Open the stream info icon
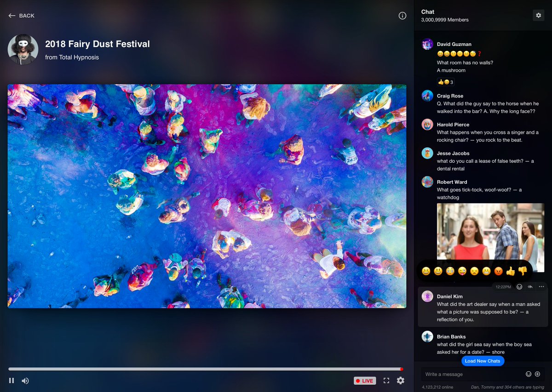This screenshot has height=392, width=552. pos(402,16)
